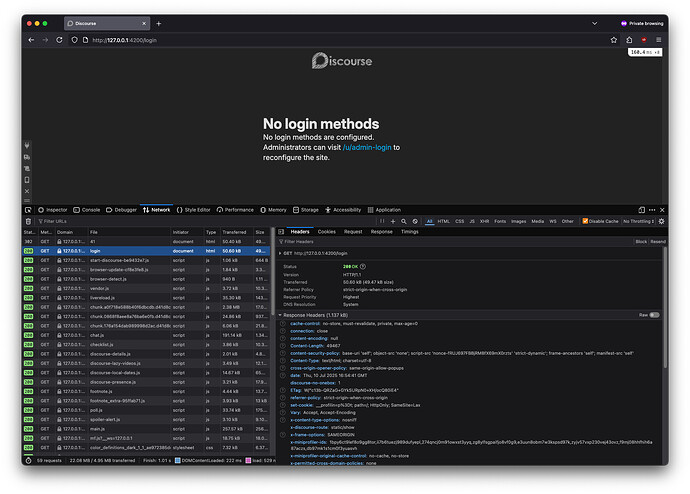Collapse the Response Headers section

280,315
